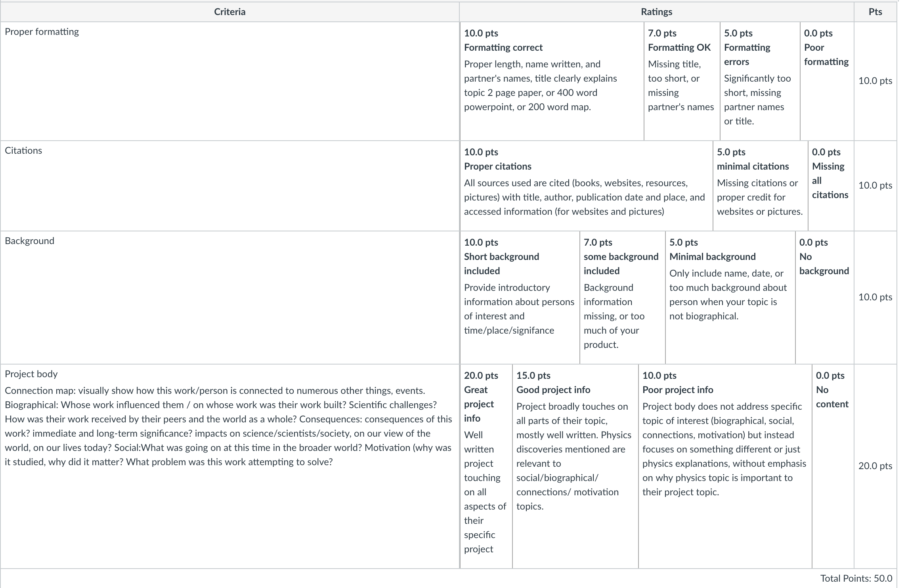This screenshot has width=906, height=588.
Task: Pick the 0.0 pts No background rating
Action: tap(824, 298)
